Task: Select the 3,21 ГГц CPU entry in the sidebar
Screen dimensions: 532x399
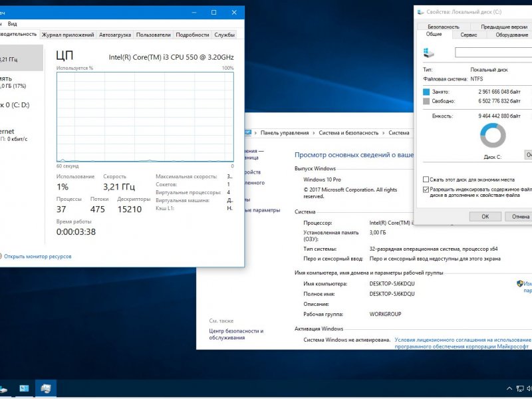Action: point(21,58)
